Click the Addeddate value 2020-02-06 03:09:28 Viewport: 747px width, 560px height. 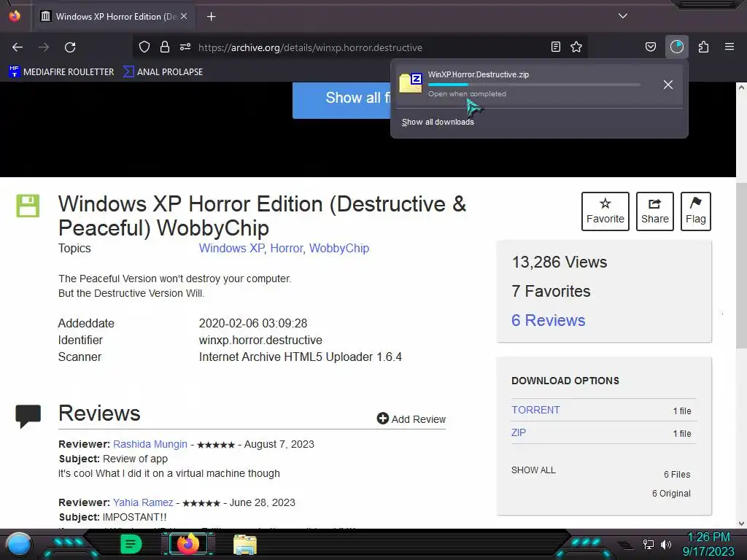(x=253, y=323)
